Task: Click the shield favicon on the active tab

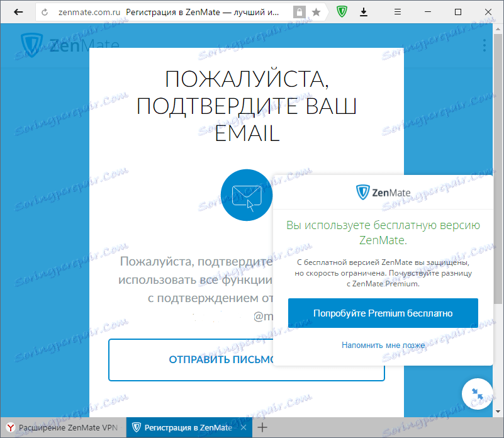Action: (x=137, y=427)
